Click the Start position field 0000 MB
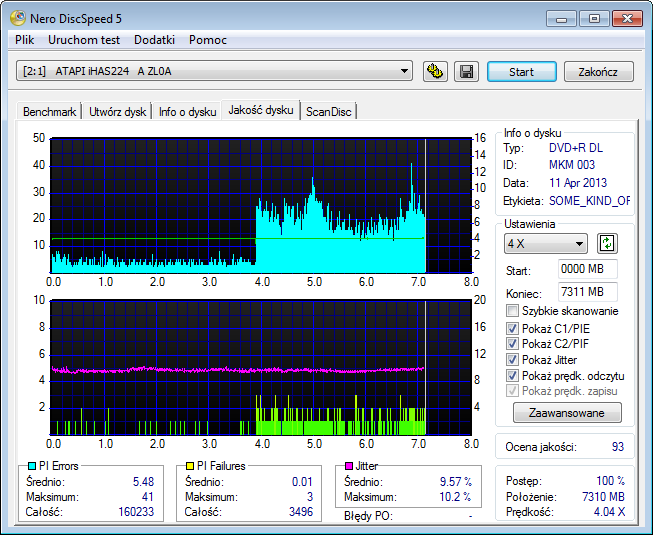Screen dimensions: 653x535 pos(588,269)
